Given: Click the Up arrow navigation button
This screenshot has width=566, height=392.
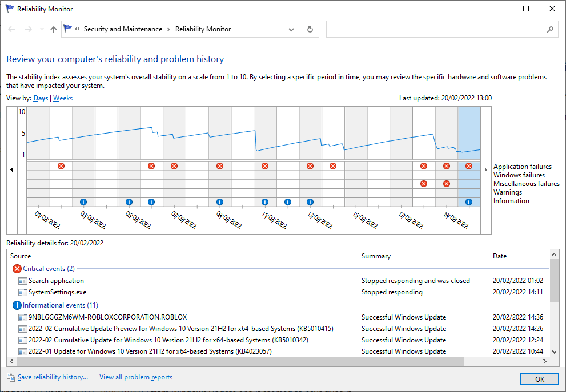Looking at the screenshot, I should [54, 30].
